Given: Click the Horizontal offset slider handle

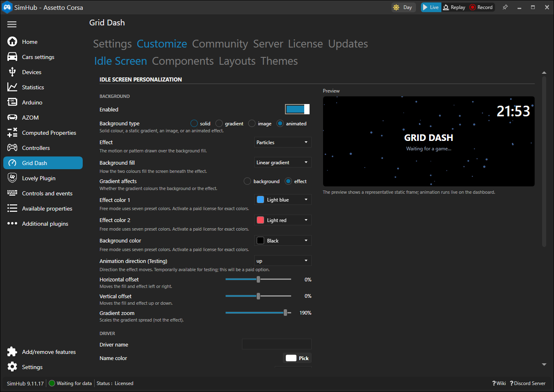Looking at the screenshot, I should (258, 279).
